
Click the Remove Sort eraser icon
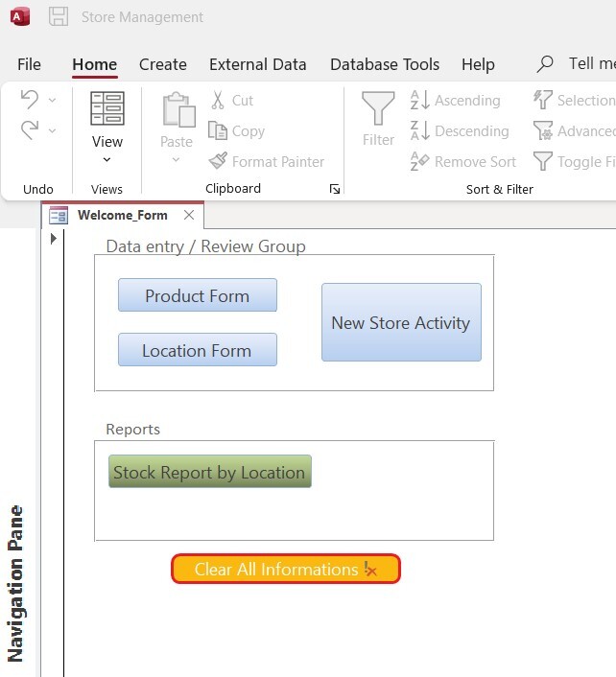tap(420, 161)
